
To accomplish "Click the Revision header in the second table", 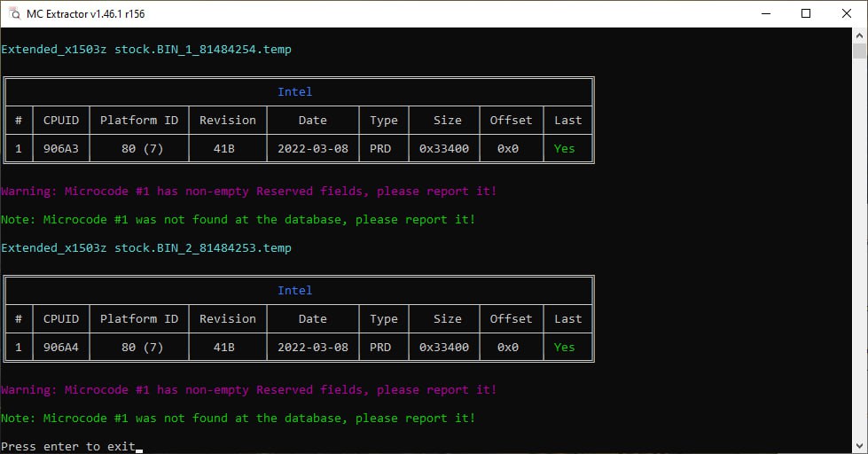I will pos(228,319).
